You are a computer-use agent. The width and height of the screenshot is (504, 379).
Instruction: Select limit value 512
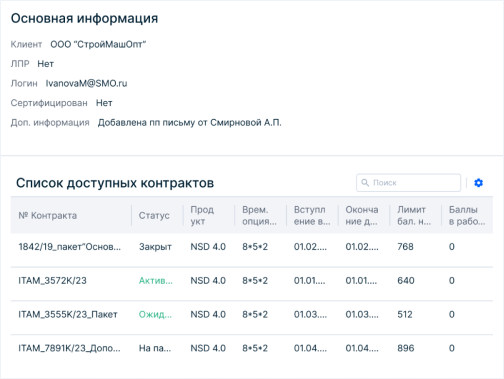pos(405,314)
